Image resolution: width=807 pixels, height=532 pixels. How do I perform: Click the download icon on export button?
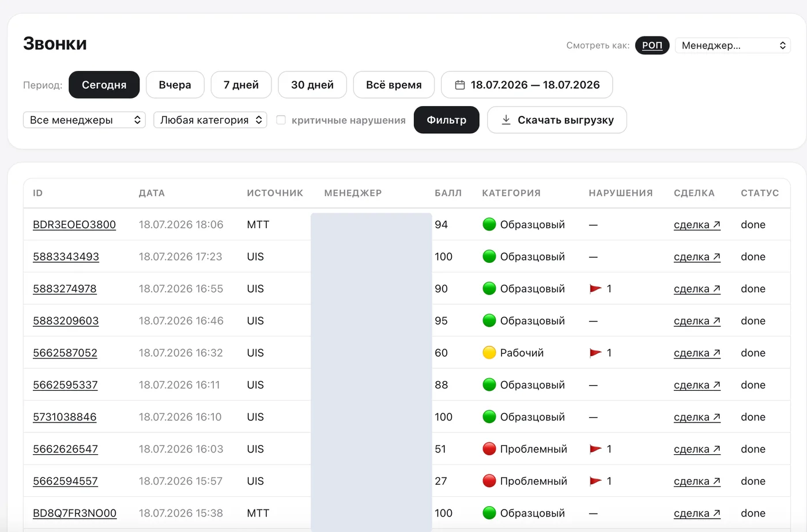(x=506, y=120)
